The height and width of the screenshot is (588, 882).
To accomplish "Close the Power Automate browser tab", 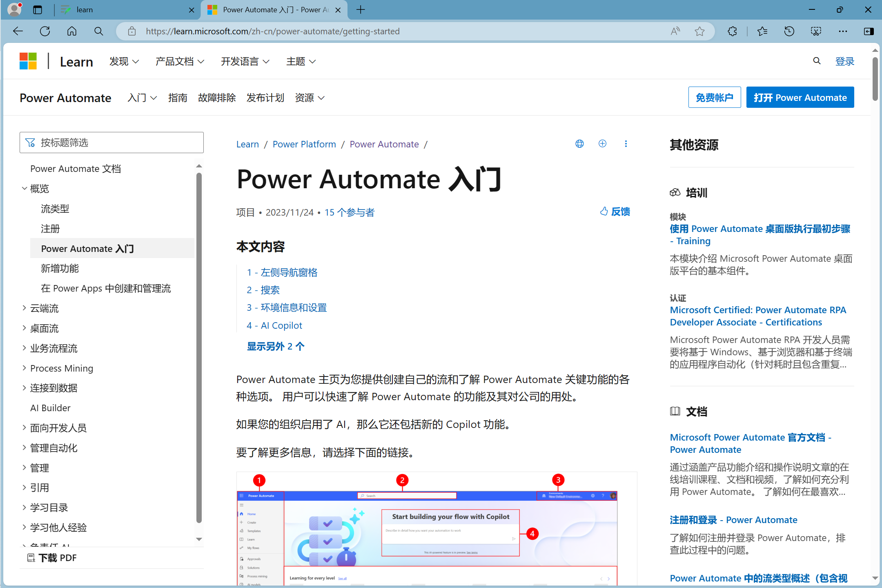I will [338, 10].
